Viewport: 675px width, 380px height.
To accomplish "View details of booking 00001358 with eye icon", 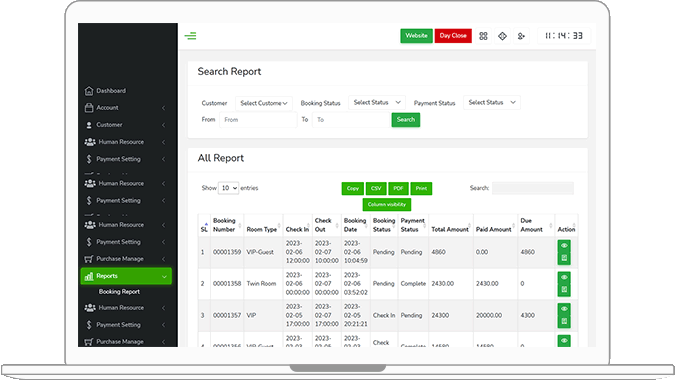I will (564, 278).
